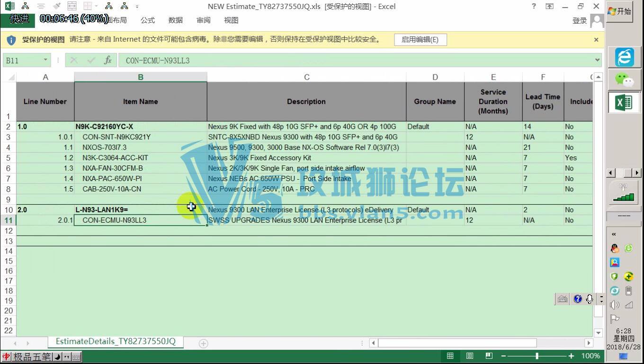Viewport: 644px width, 364px height.
Task: Click the 极品五笔 input method bar
Action: tap(42, 357)
